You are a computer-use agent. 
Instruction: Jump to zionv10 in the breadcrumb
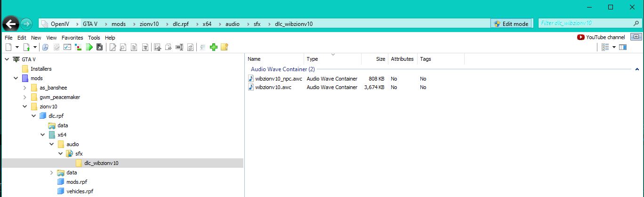(x=149, y=24)
